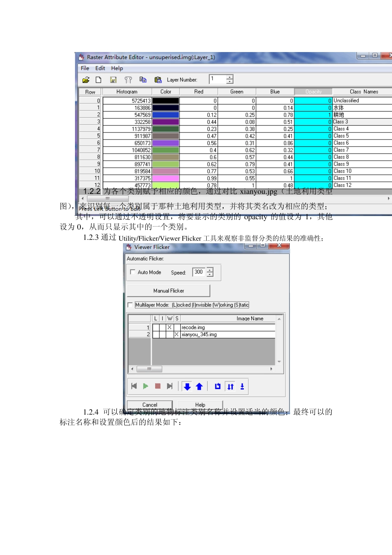Click the copy icon in Raster Attribute toolbar
The width and height of the screenshot is (392, 555).
coord(143,80)
